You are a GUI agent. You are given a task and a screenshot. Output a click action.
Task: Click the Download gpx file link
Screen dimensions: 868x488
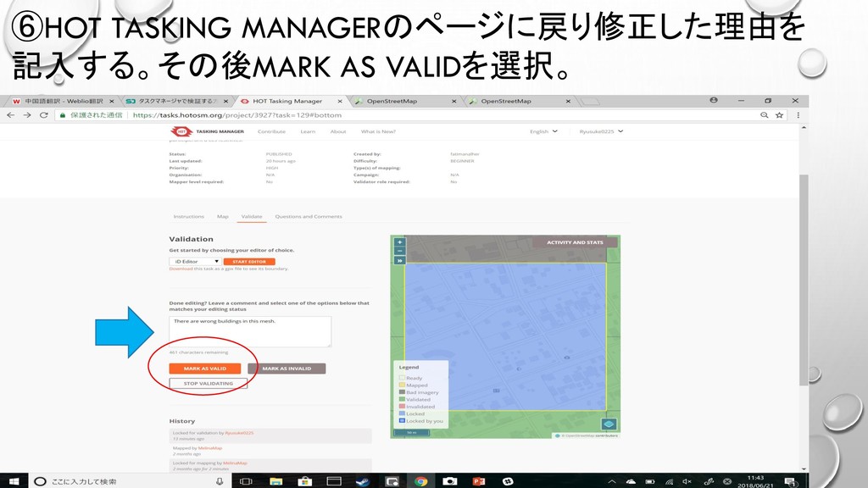pyautogui.click(x=181, y=269)
